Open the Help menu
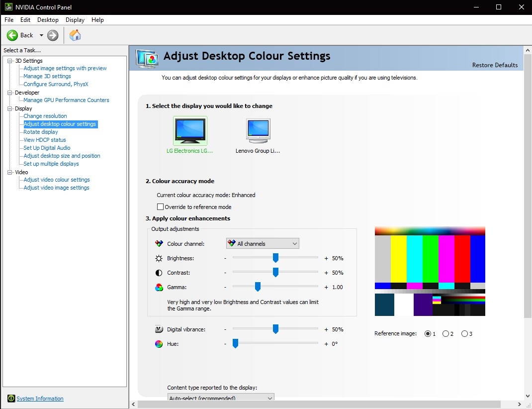This screenshot has width=532, height=409. pyautogui.click(x=97, y=20)
